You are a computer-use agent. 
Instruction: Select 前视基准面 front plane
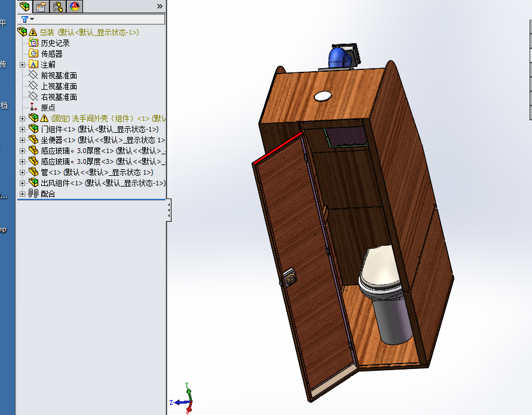59,75
